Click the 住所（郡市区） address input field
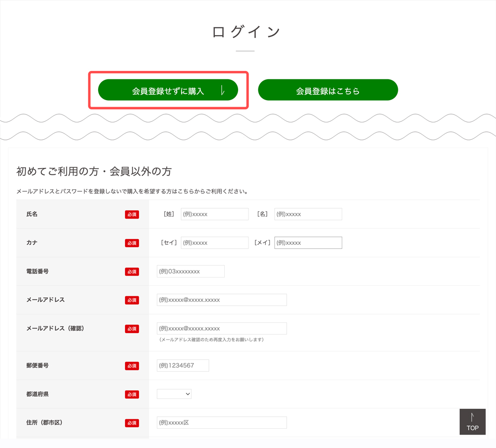Screen dimensions: 496x448 click(x=222, y=423)
